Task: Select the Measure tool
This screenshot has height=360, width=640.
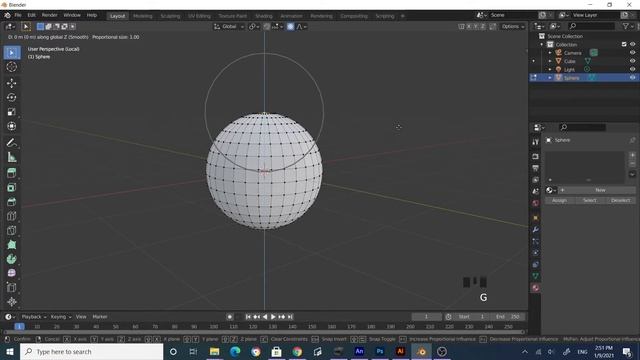Action: click(11, 157)
